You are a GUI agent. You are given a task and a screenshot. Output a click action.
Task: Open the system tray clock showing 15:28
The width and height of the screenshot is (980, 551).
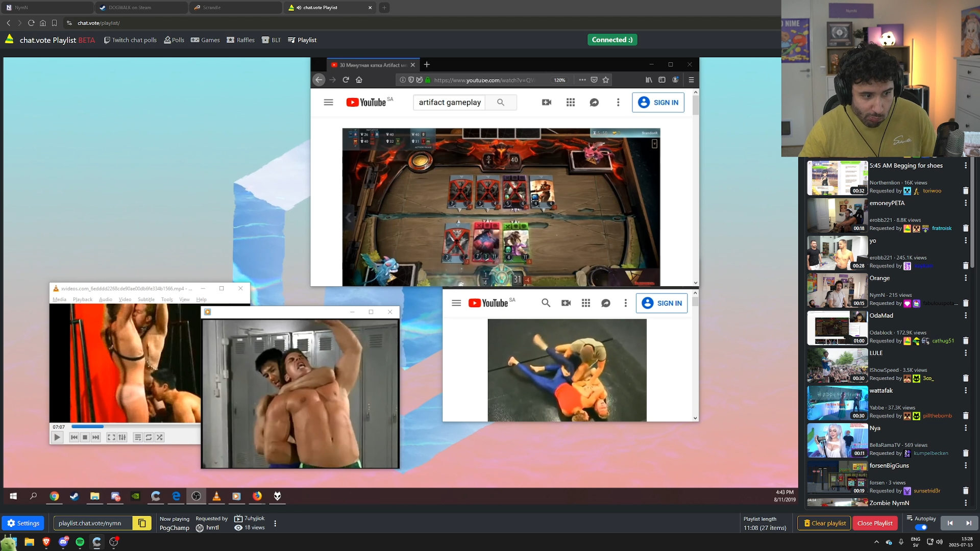(961, 542)
